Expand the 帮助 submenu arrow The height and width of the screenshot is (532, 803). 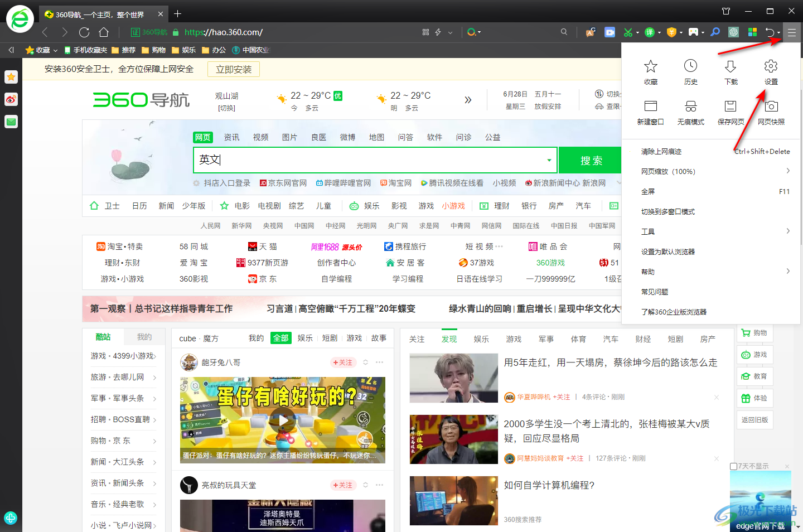[788, 271]
